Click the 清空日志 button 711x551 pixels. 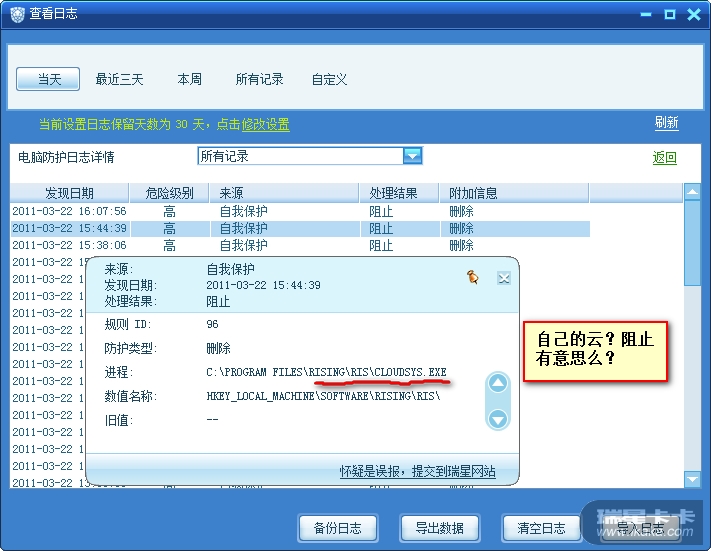point(541,528)
